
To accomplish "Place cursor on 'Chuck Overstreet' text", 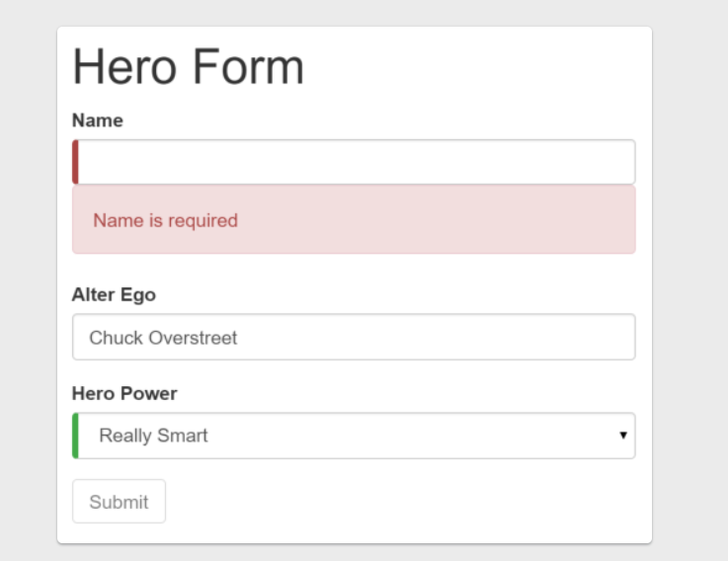I will [x=163, y=338].
